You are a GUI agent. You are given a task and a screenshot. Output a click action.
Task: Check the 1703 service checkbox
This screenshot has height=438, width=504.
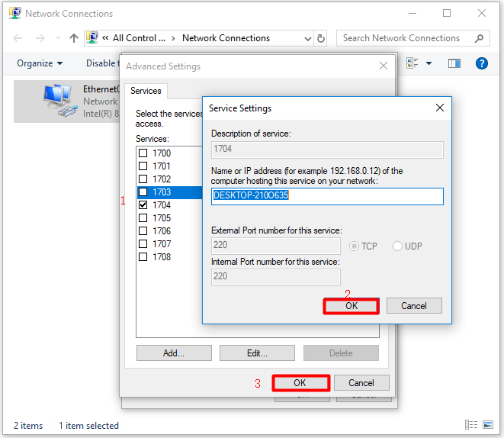click(143, 192)
